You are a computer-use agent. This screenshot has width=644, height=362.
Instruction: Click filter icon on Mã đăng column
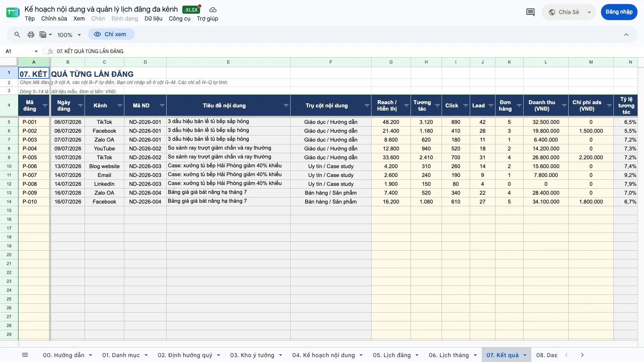45,105
